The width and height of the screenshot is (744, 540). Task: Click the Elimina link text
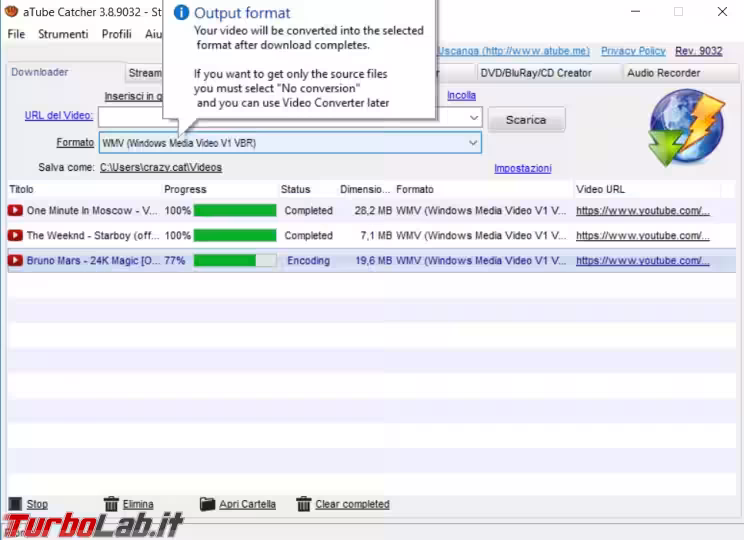(x=138, y=504)
